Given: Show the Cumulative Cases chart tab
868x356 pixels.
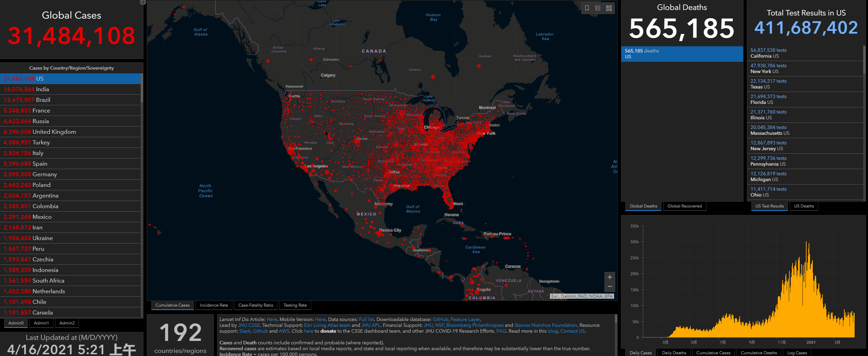Looking at the screenshot, I should [x=714, y=353].
